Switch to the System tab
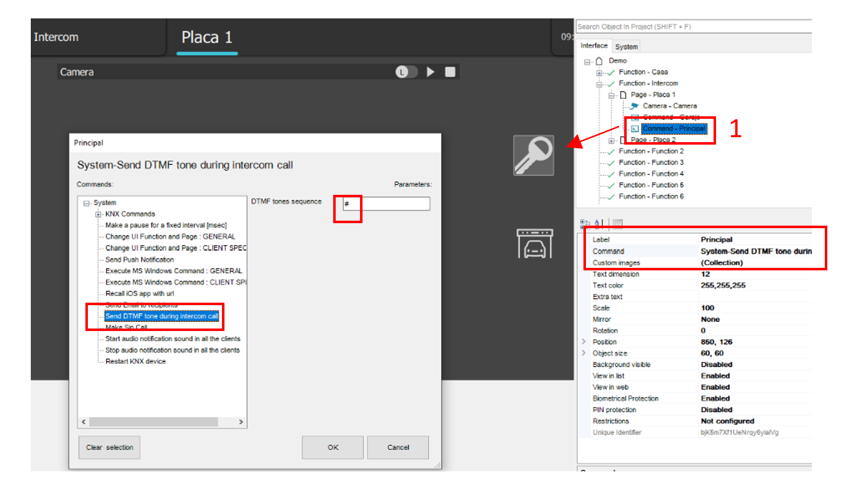The height and width of the screenshot is (498, 868). pos(626,47)
